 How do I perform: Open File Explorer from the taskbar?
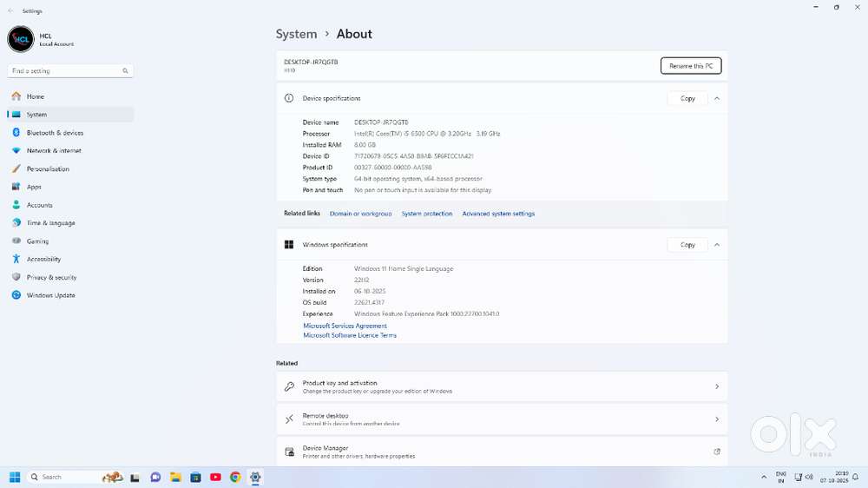[175, 477]
